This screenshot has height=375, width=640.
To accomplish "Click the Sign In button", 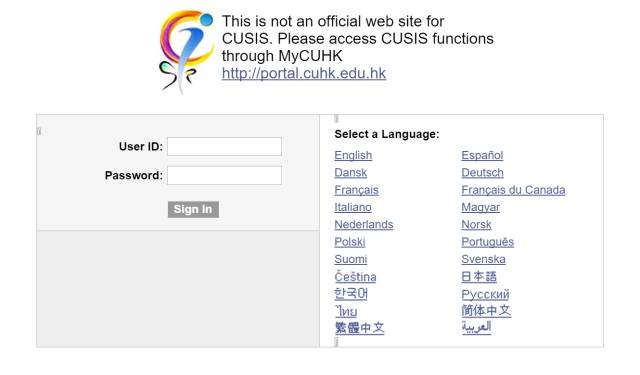I will (x=193, y=209).
